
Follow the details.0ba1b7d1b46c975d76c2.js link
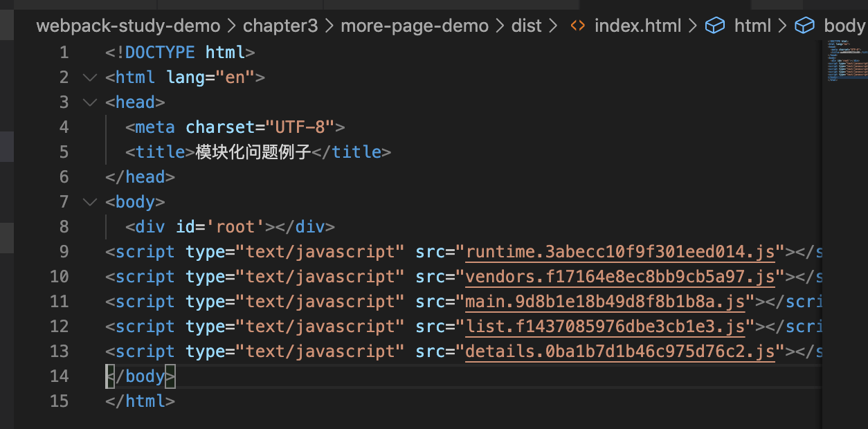620,352
